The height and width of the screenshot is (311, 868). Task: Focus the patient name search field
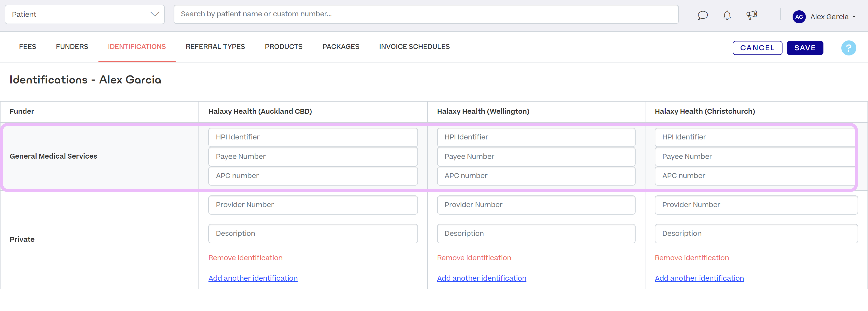coord(426,14)
